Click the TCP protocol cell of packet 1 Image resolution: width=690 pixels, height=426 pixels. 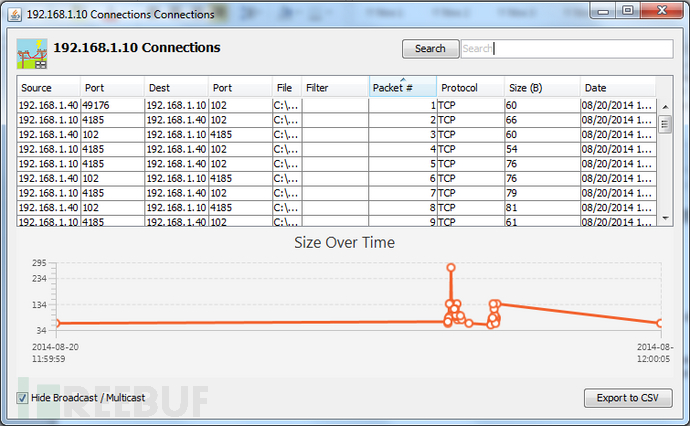point(470,106)
